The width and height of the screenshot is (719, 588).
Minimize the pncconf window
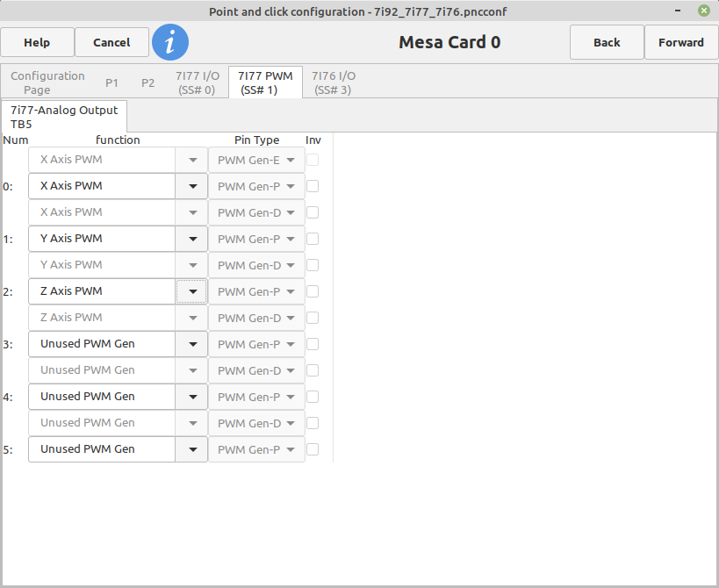(x=678, y=11)
